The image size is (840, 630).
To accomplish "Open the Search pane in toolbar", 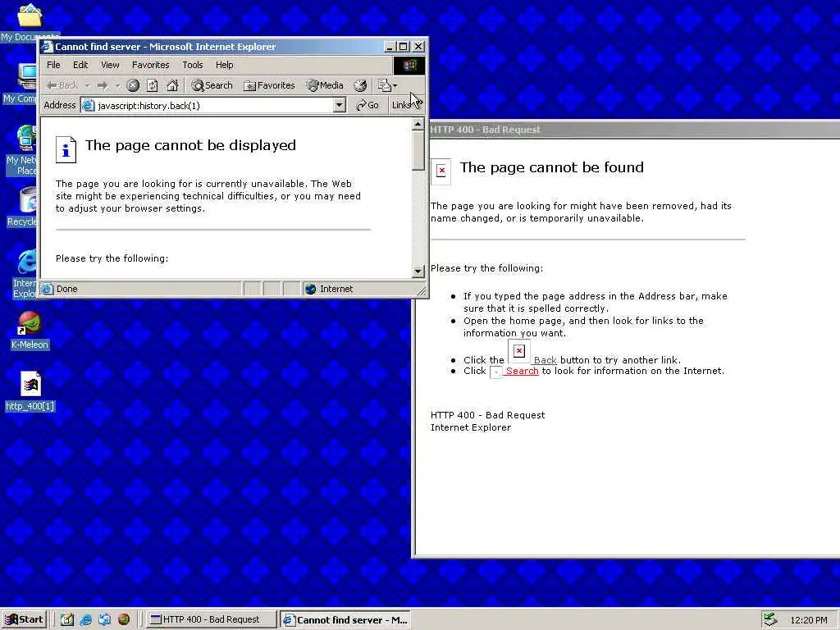I will tap(212, 85).
